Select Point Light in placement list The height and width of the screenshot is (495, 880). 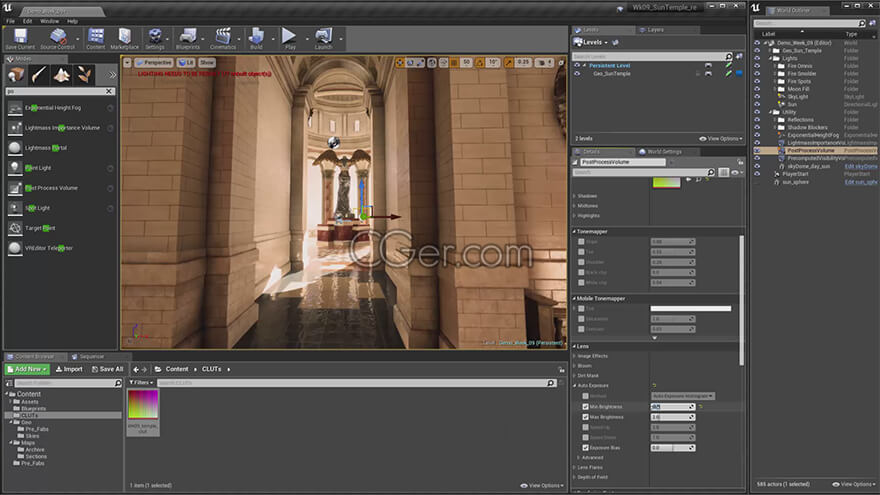pyautogui.click(x=61, y=168)
